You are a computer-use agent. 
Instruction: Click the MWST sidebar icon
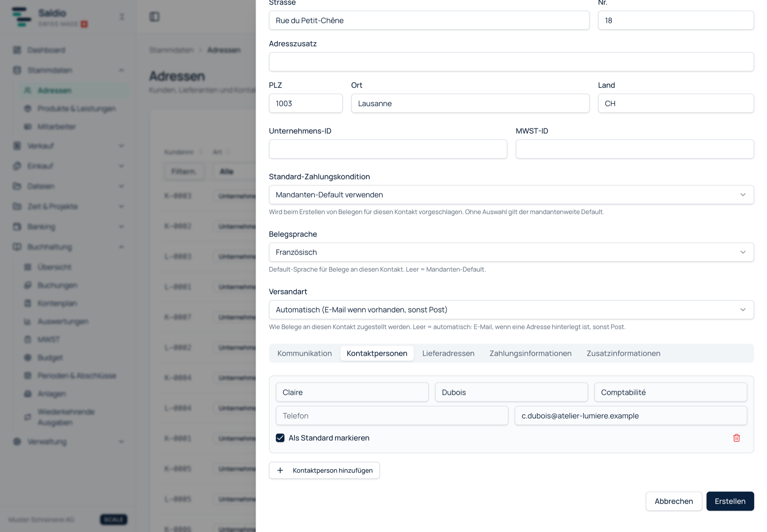pos(28,339)
